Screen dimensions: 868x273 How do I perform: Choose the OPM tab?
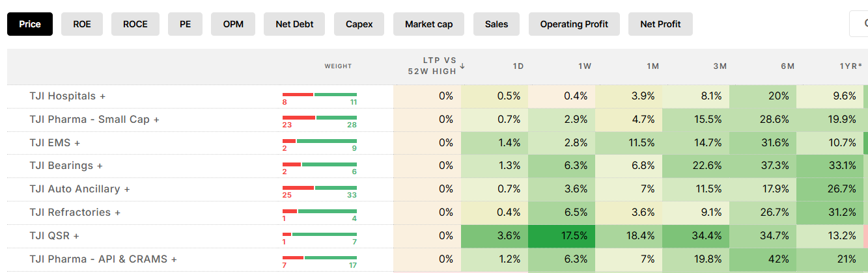(233, 24)
